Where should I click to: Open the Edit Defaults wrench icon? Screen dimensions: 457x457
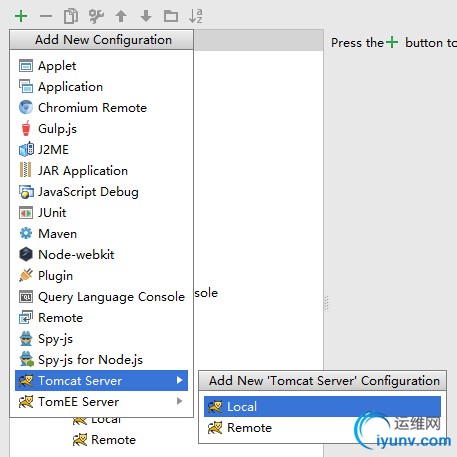(96, 16)
